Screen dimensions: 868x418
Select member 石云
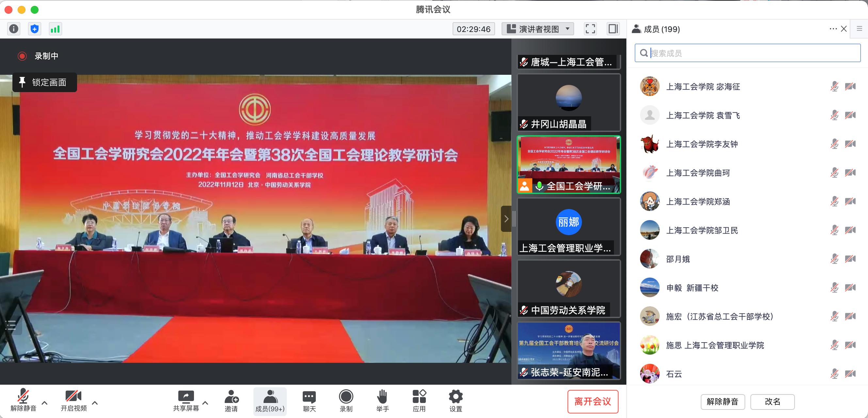(747, 374)
